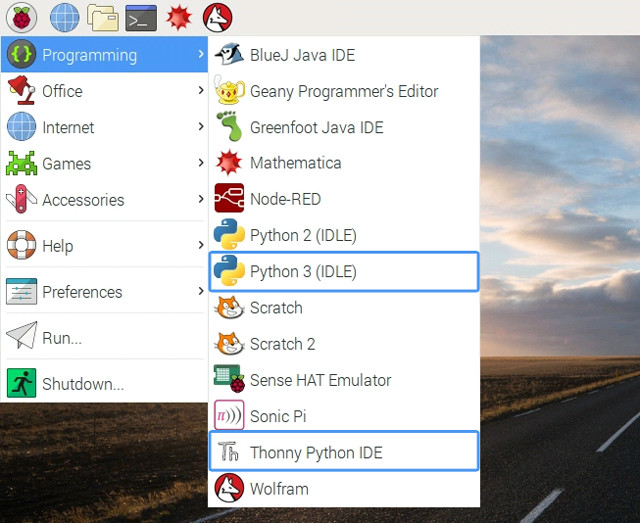Expand the Programming submenu arrow

200,54
